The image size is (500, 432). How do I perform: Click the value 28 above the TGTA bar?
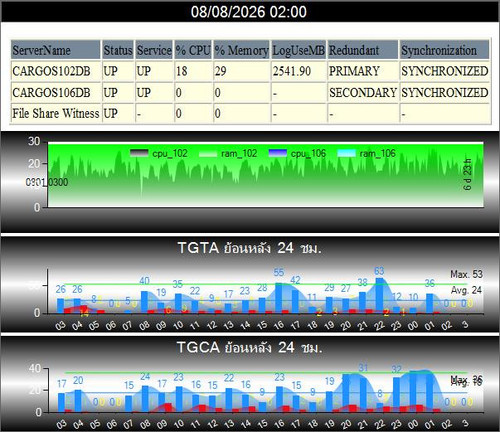(262, 288)
